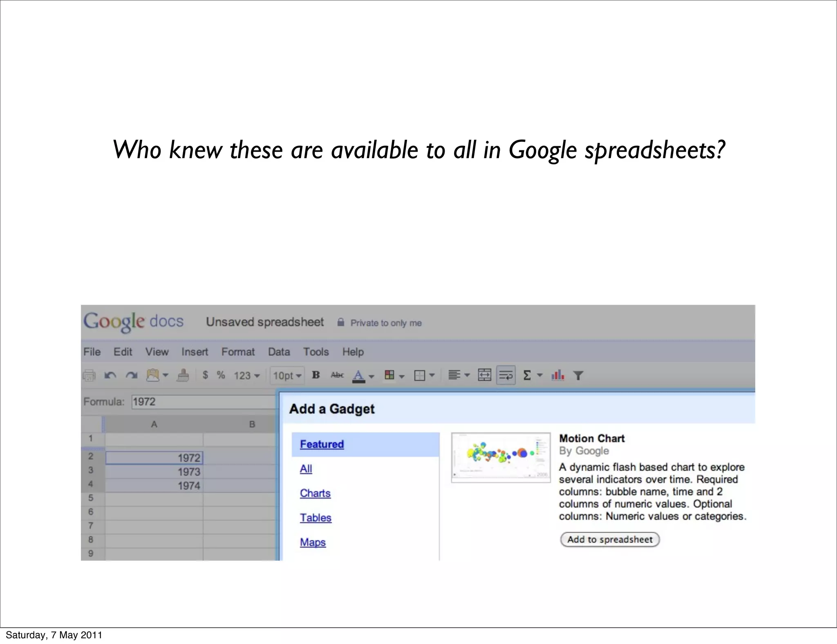Screen dimensions: 837x644
Task: Select the Charts gadget category
Action: tap(315, 493)
